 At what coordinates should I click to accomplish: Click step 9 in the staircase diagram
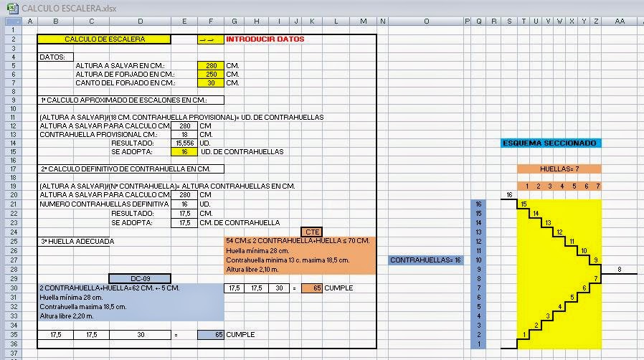(x=595, y=260)
